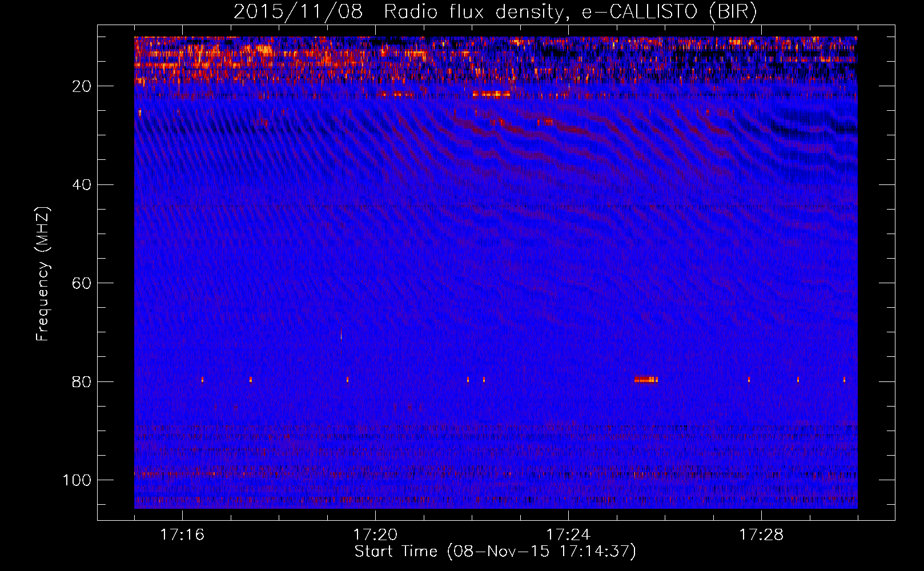Click the 100 MHz frequency tick label

click(x=77, y=480)
